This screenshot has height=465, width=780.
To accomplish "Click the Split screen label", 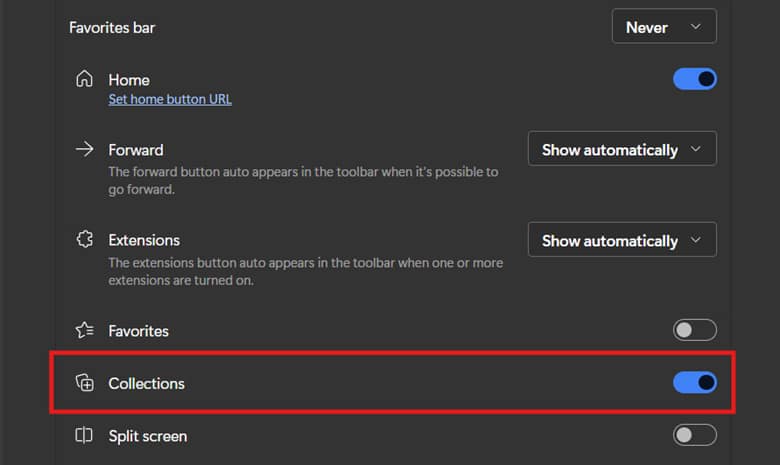I will [148, 436].
